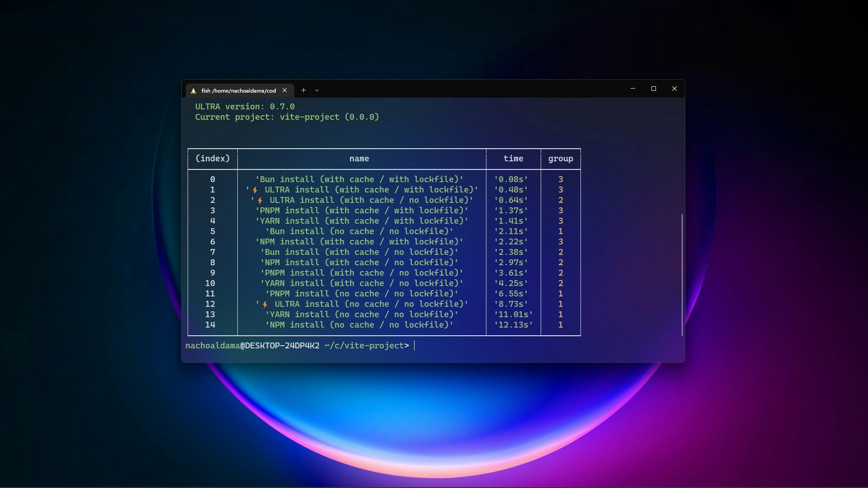
Task: Close the fish terminal tab
Action: pos(285,90)
